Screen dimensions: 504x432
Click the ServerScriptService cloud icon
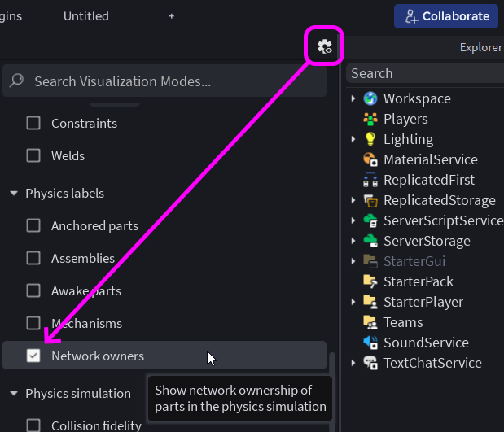370,220
